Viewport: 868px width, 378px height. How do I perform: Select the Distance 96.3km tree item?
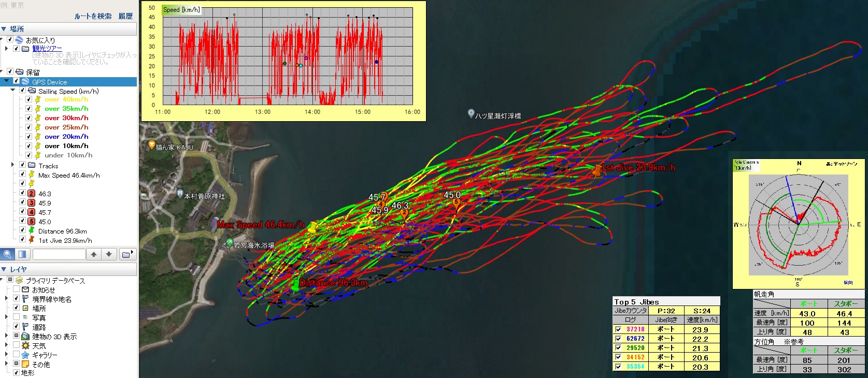click(x=62, y=231)
